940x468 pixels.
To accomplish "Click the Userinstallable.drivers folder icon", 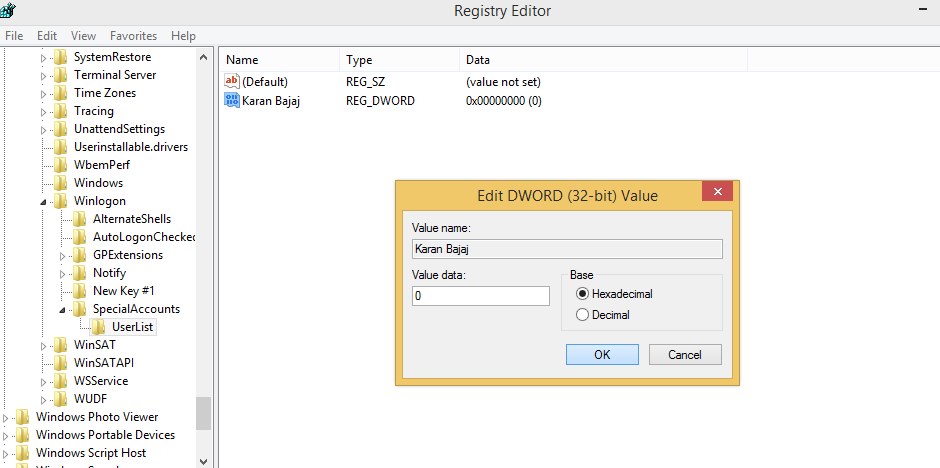I will pyautogui.click(x=60, y=147).
